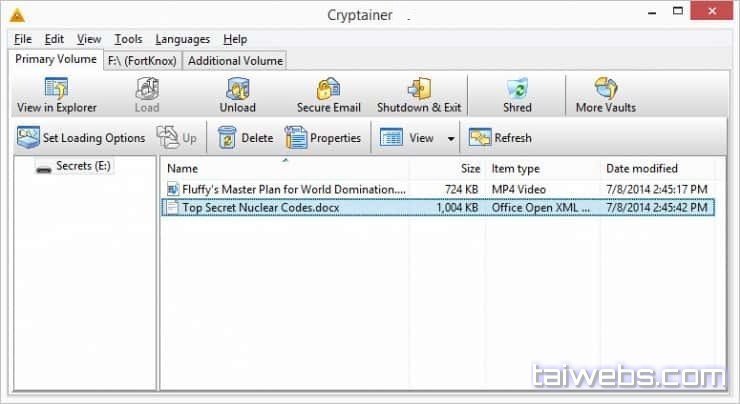Open the Languages menu

tap(183, 39)
